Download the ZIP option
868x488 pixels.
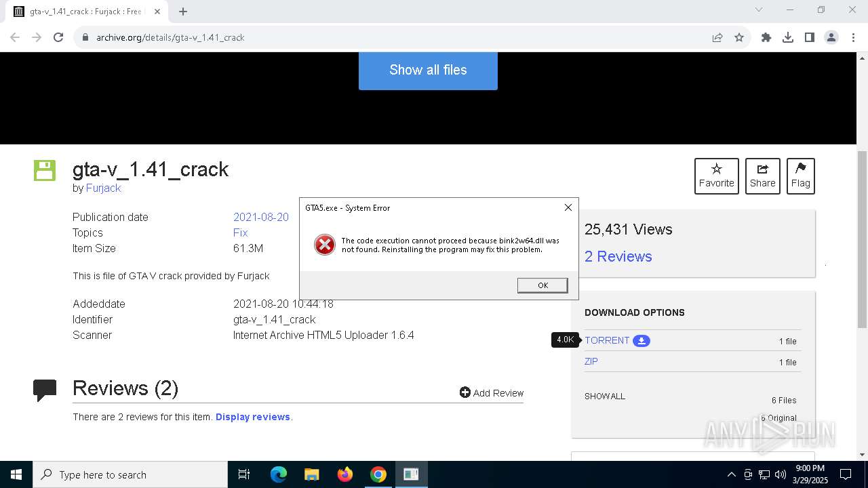[x=591, y=361]
